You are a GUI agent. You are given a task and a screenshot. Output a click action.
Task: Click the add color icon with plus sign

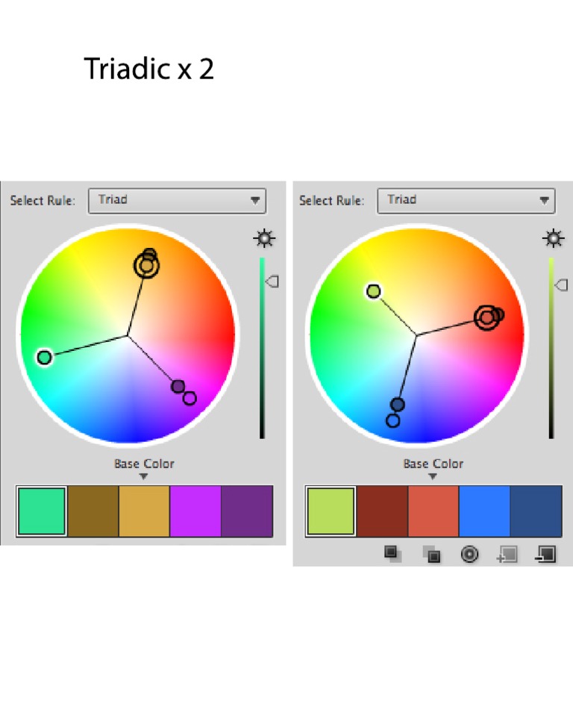[x=507, y=554]
